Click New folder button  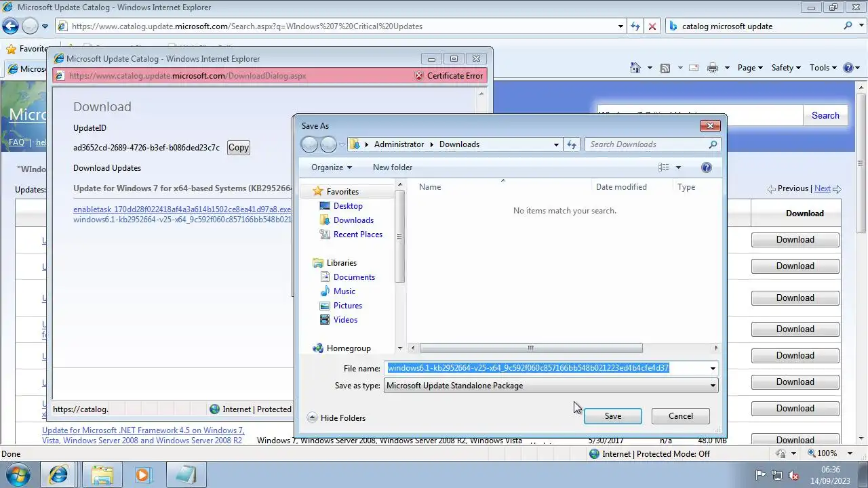[x=393, y=167]
